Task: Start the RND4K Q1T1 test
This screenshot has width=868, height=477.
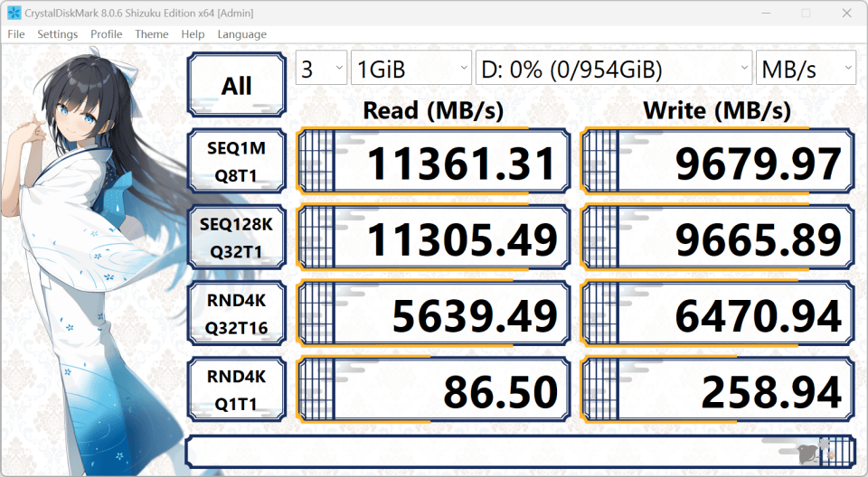Action: (x=236, y=389)
